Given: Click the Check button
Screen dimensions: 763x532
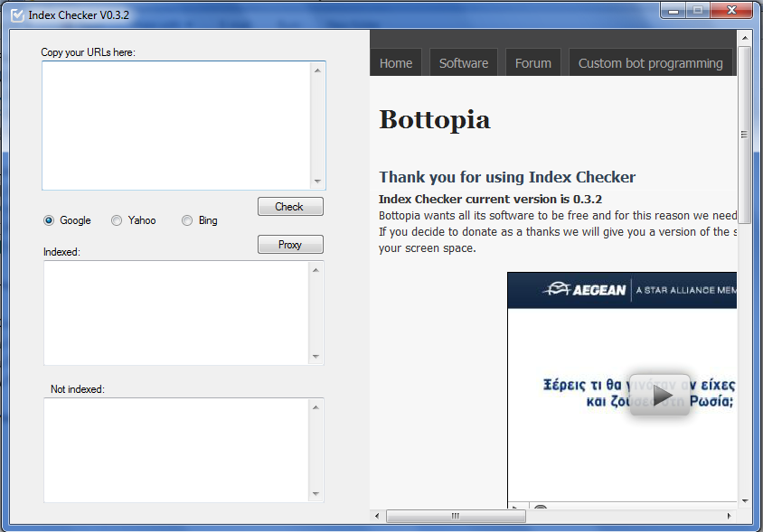Looking at the screenshot, I should click(290, 206).
